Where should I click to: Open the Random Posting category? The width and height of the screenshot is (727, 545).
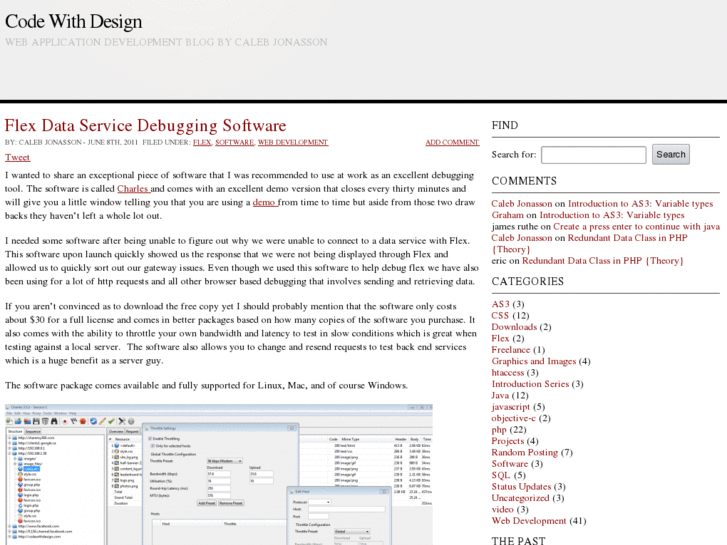coord(524,452)
